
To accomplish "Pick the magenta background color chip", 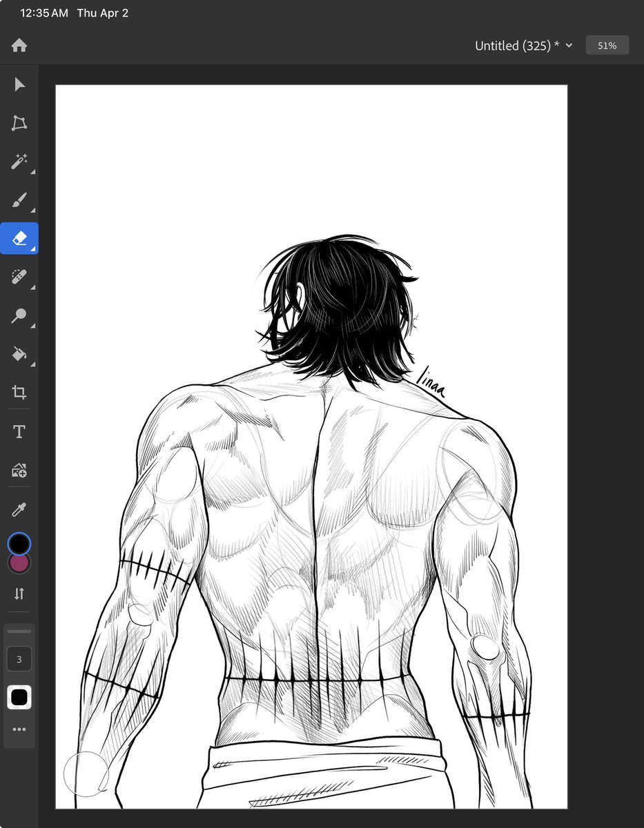I will (x=19, y=564).
